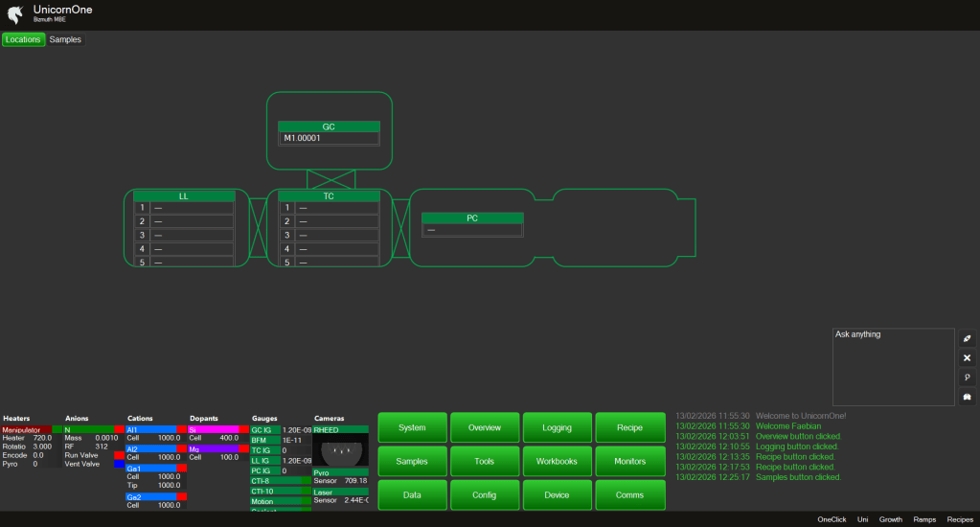The height and width of the screenshot is (527, 980).
Task: Click the X icon beside the chat box
Action: (967, 357)
